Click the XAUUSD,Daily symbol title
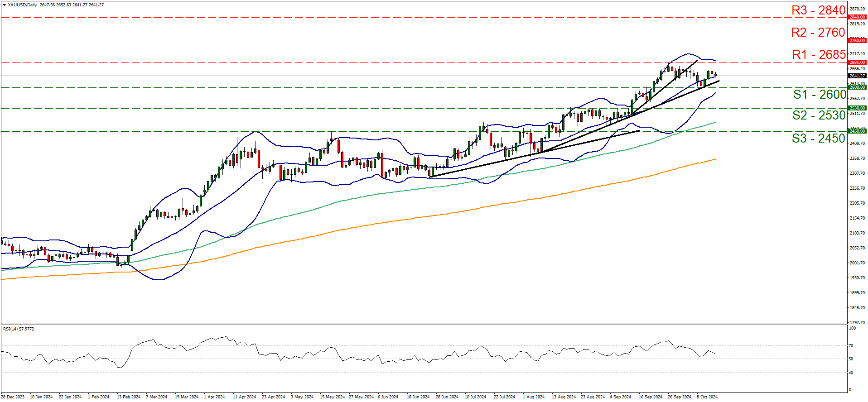The width and height of the screenshot is (868, 402). [23, 5]
